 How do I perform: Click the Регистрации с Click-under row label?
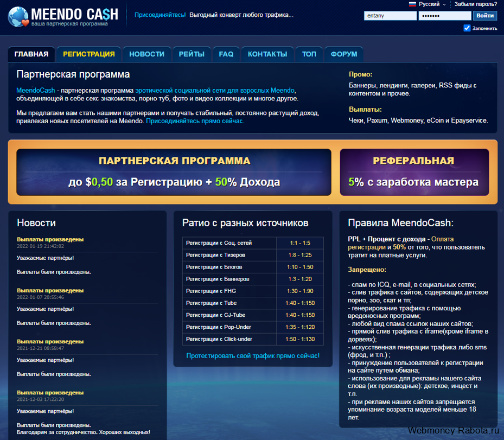[219, 339]
